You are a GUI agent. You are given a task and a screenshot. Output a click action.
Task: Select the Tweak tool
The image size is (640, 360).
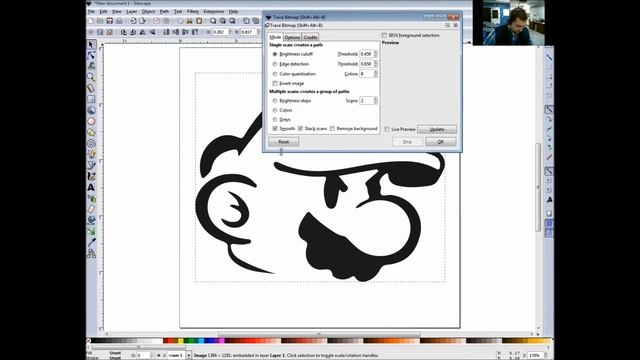pyautogui.click(x=91, y=66)
